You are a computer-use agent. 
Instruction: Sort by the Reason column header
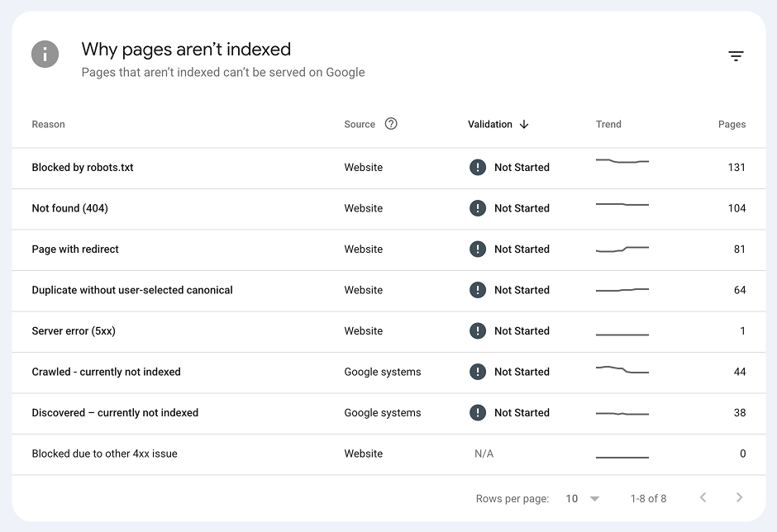click(48, 125)
